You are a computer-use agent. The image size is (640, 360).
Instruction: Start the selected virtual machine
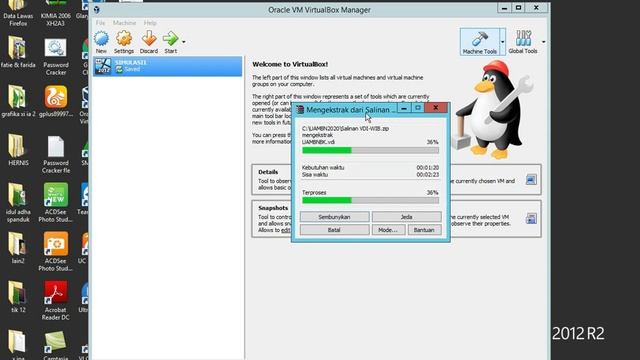pos(171,42)
